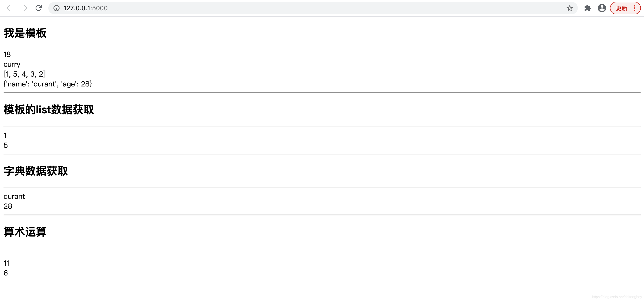644x301 pixels.
Task: Click the heading 模板的list数据获取
Action: pyautogui.click(x=49, y=110)
